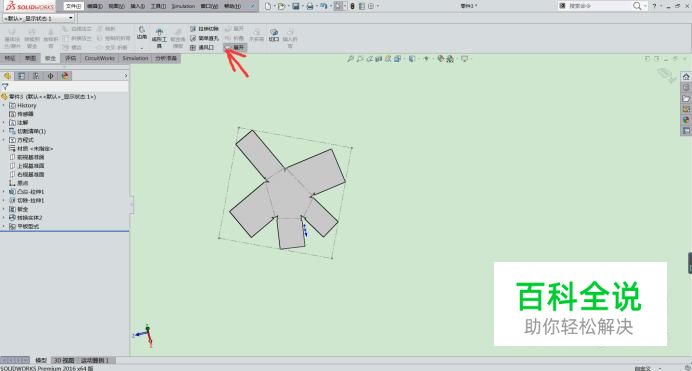This screenshot has width=692, height=371.
Task: Select the DisplayManager color ball tab icon
Action: click(65, 76)
